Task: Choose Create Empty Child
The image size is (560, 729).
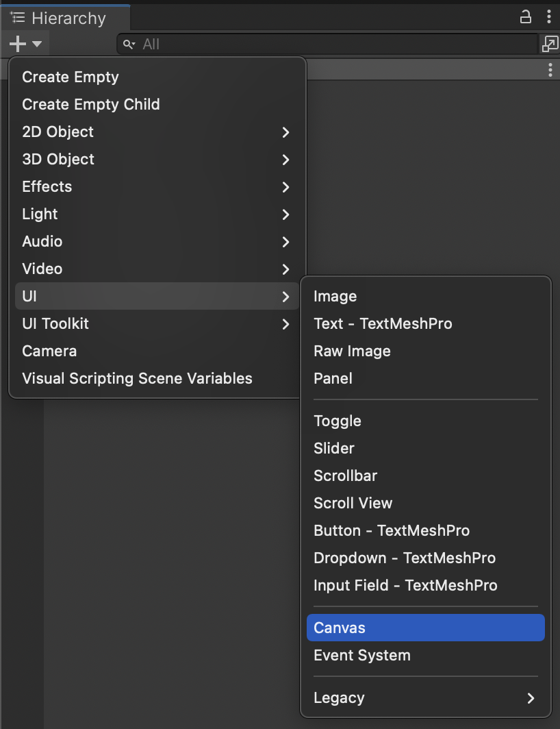Action: click(91, 104)
